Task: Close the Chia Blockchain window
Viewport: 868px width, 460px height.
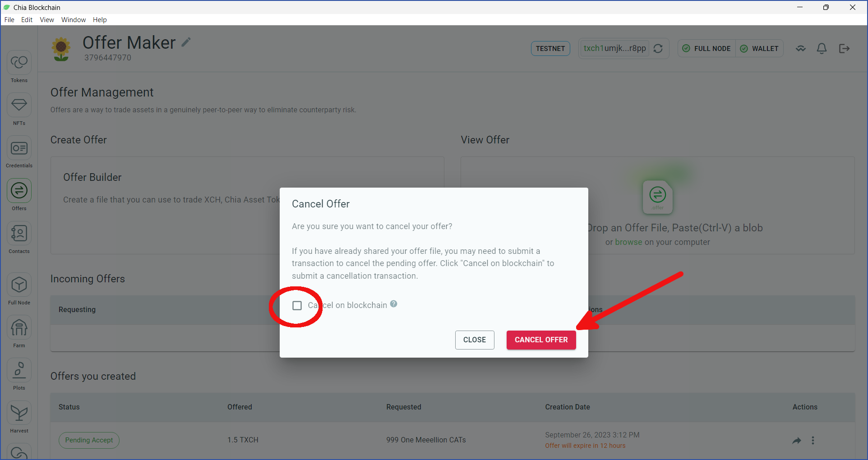Action: (x=852, y=7)
